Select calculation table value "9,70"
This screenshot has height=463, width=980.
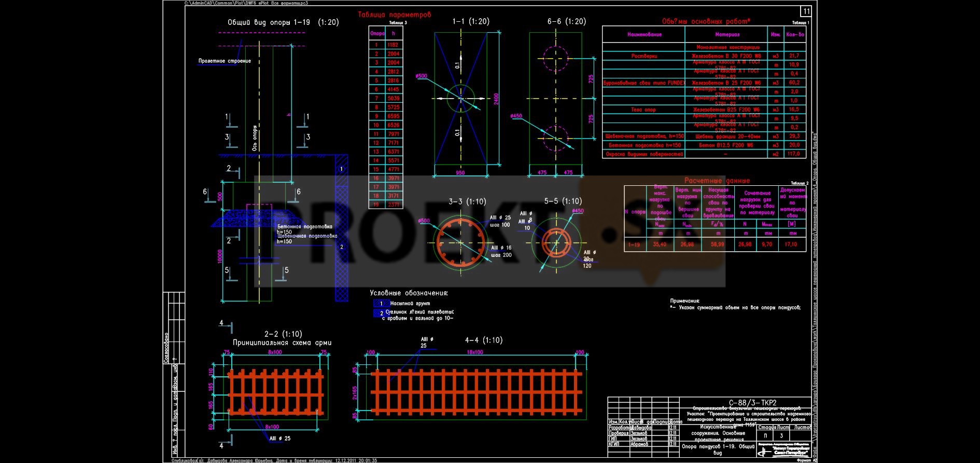pos(767,244)
